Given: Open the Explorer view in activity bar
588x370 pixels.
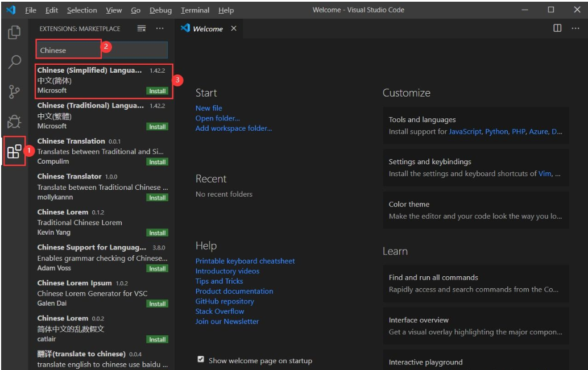Looking at the screenshot, I should tap(14, 33).
